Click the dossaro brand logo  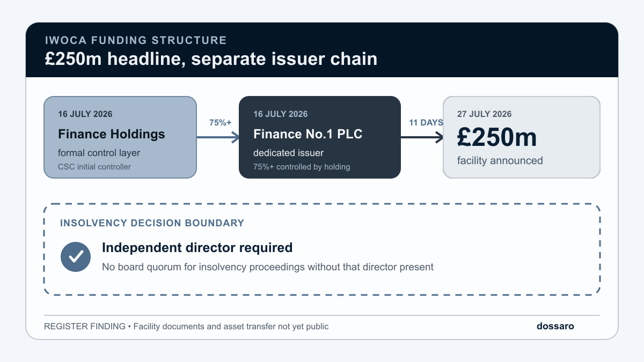555,326
